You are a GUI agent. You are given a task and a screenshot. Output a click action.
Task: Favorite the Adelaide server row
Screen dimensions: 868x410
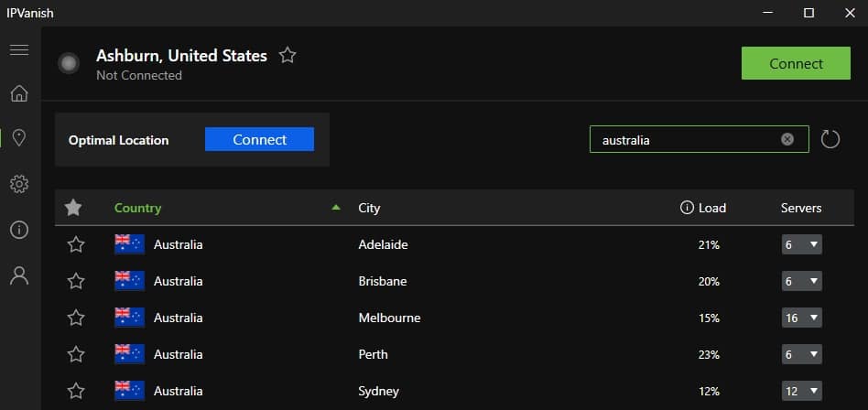76,244
